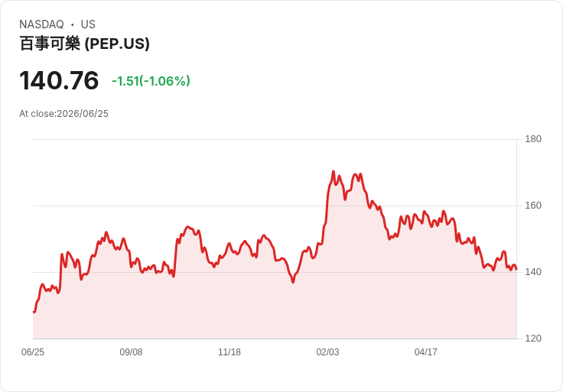Click the US market label

[x=88, y=24]
